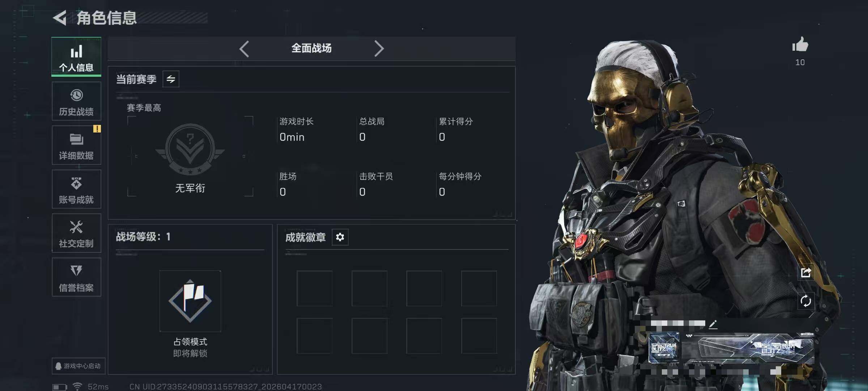The height and width of the screenshot is (391, 868).
Task: Open the 个人信息 tab
Action: 76,57
